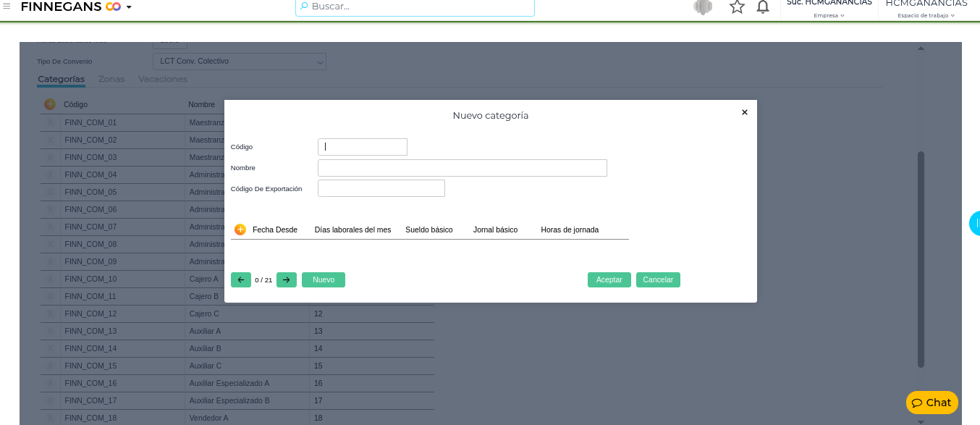Go to previous record arrow
The height and width of the screenshot is (425, 980).
point(241,279)
